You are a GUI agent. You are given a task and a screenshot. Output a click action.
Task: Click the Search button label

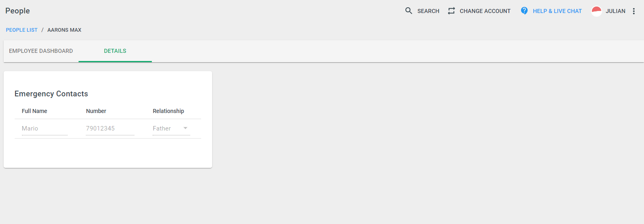pyautogui.click(x=428, y=11)
